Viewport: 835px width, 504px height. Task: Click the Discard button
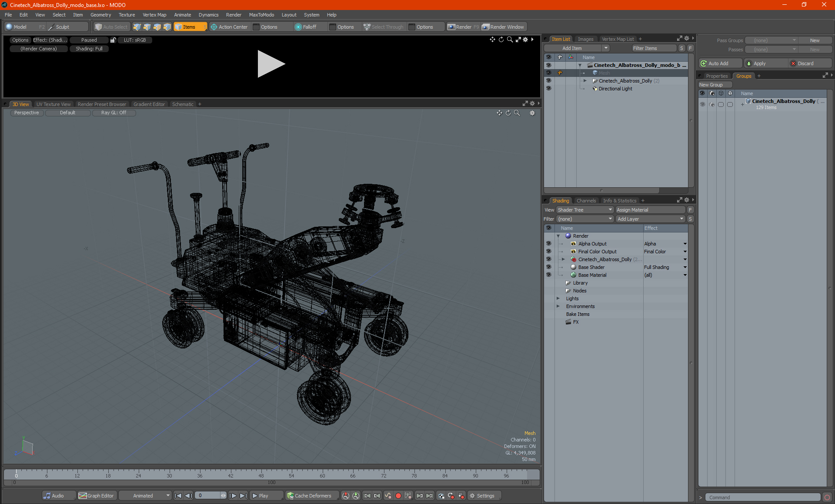(x=810, y=63)
